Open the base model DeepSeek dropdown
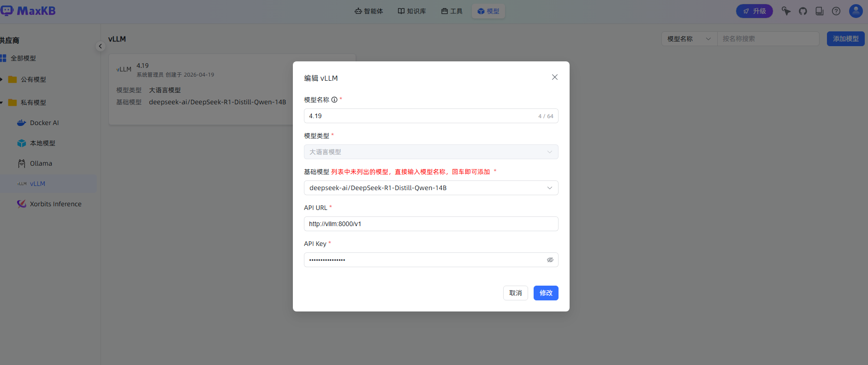 pos(431,188)
